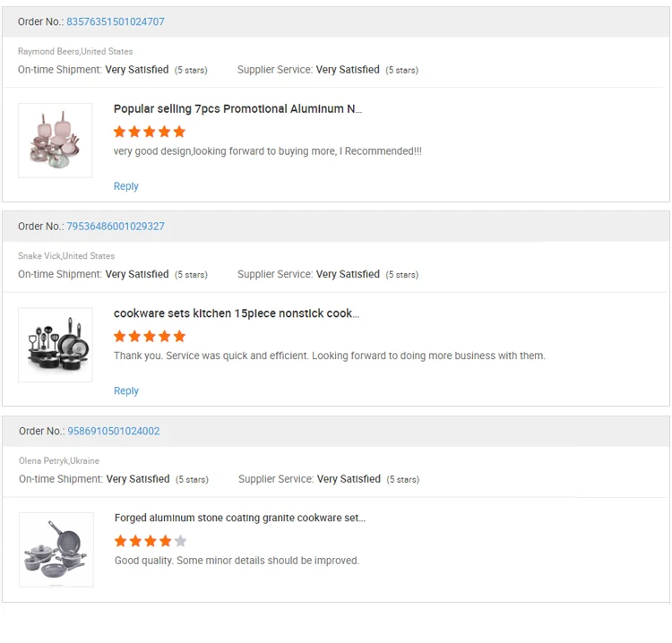Click the reviewer name Raymond Beers

[x=48, y=52]
